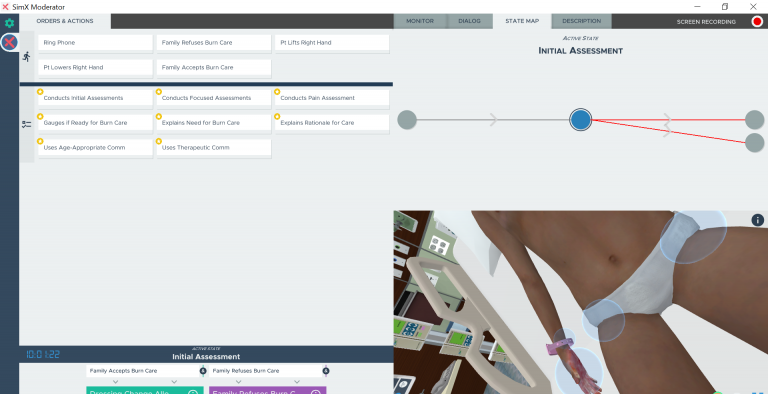The image size is (768, 394).
Task: Click the red X circle icon
Action: point(9,43)
